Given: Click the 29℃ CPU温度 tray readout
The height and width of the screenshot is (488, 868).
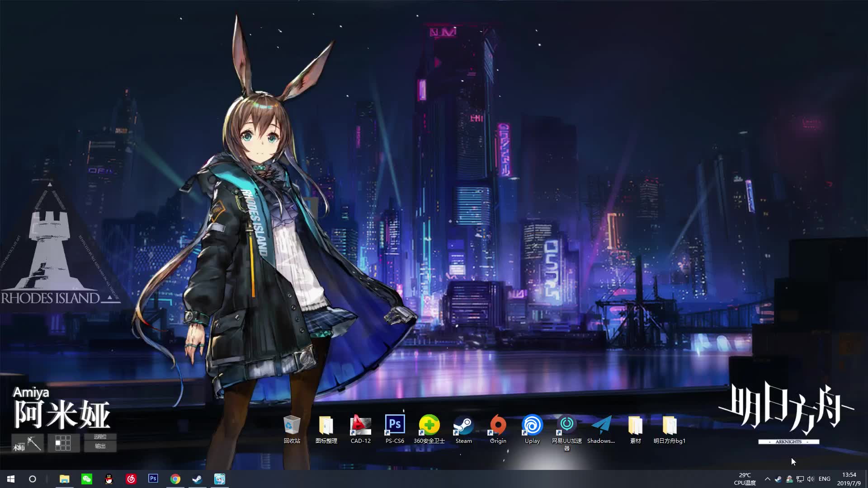Looking at the screenshot, I should pyautogui.click(x=745, y=479).
